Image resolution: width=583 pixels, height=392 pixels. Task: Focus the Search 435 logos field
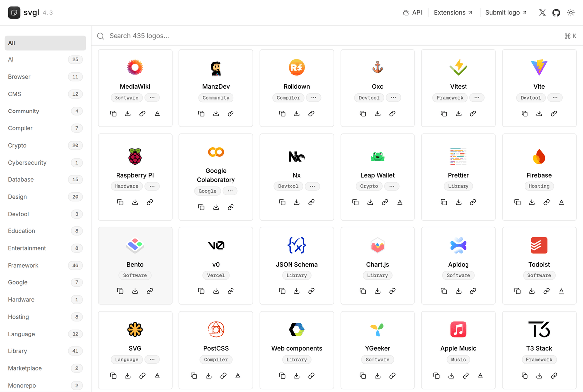click(327, 36)
